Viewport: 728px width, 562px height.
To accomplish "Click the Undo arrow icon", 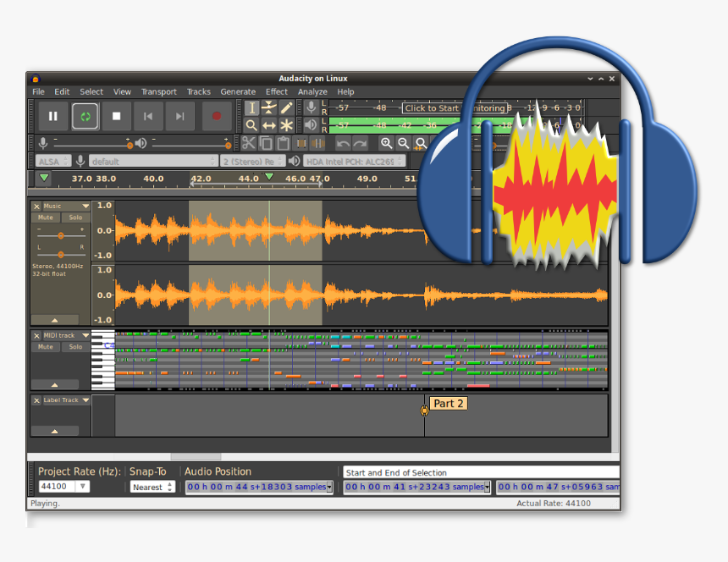I will [343, 143].
